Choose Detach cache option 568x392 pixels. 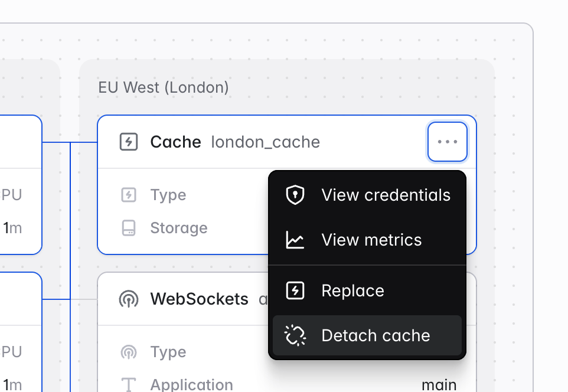tap(367, 335)
